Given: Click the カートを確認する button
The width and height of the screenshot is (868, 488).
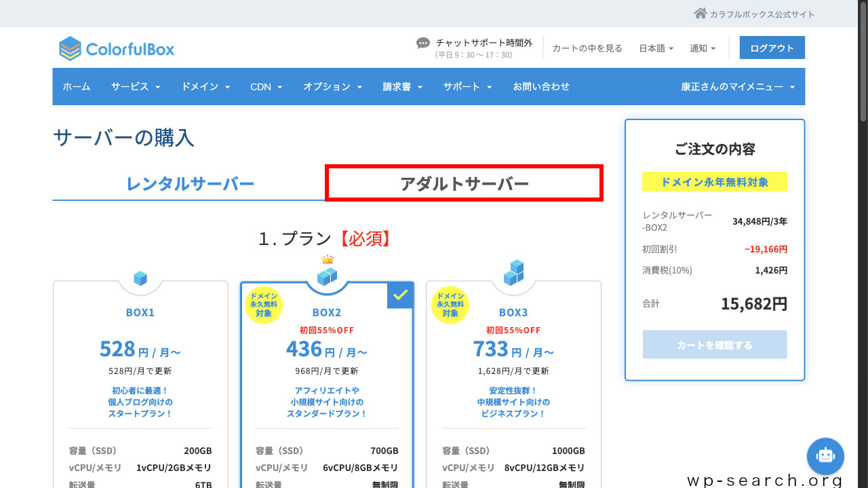Looking at the screenshot, I should click(715, 345).
